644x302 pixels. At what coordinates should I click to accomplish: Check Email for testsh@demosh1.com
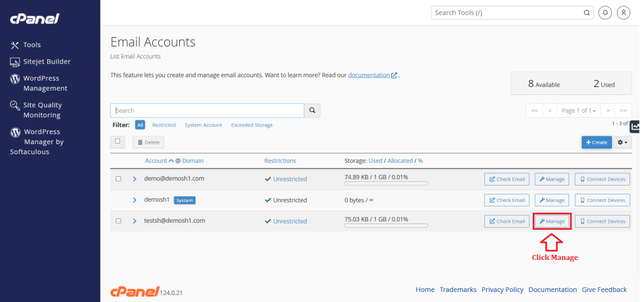point(507,221)
